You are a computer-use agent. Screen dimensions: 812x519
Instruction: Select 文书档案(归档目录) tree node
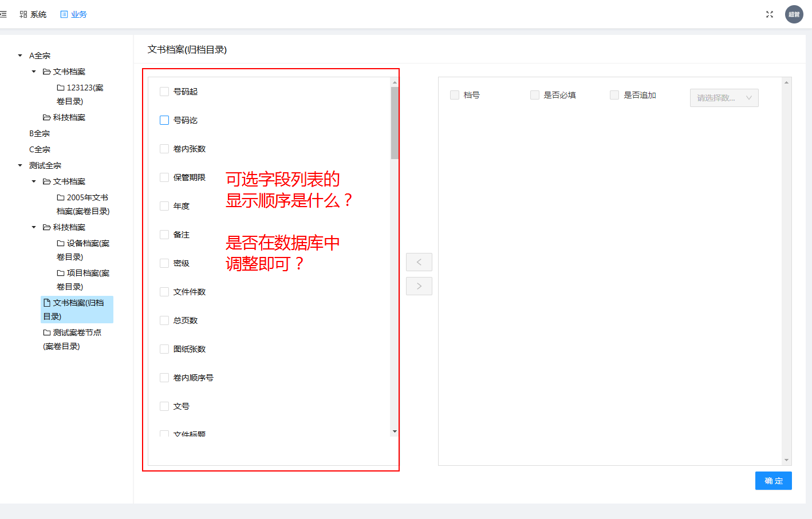[x=77, y=310]
